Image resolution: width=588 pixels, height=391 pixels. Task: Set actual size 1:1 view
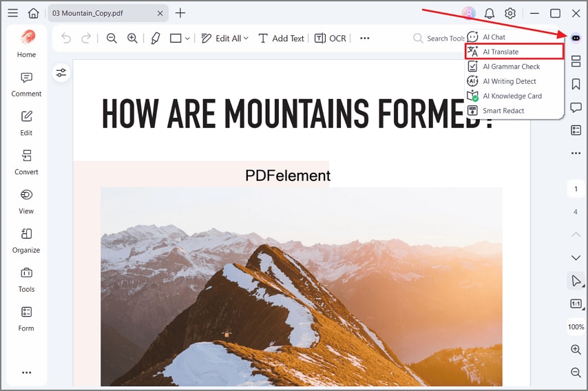point(576,304)
